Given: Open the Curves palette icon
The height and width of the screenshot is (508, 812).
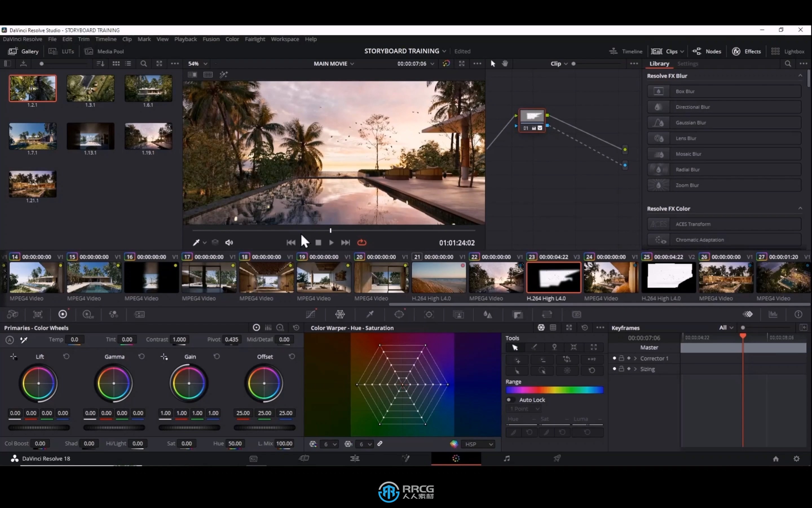Looking at the screenshot, I should tap(311, 314).
